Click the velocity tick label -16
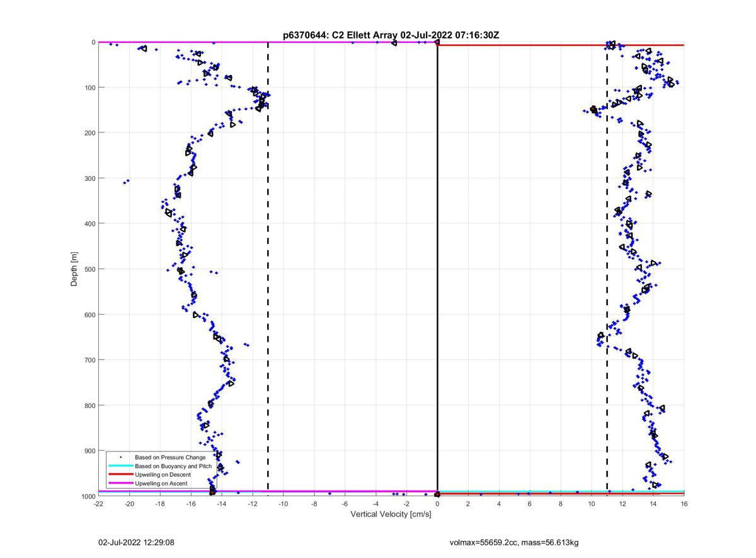Screen dimensions: 756x558 191,504
